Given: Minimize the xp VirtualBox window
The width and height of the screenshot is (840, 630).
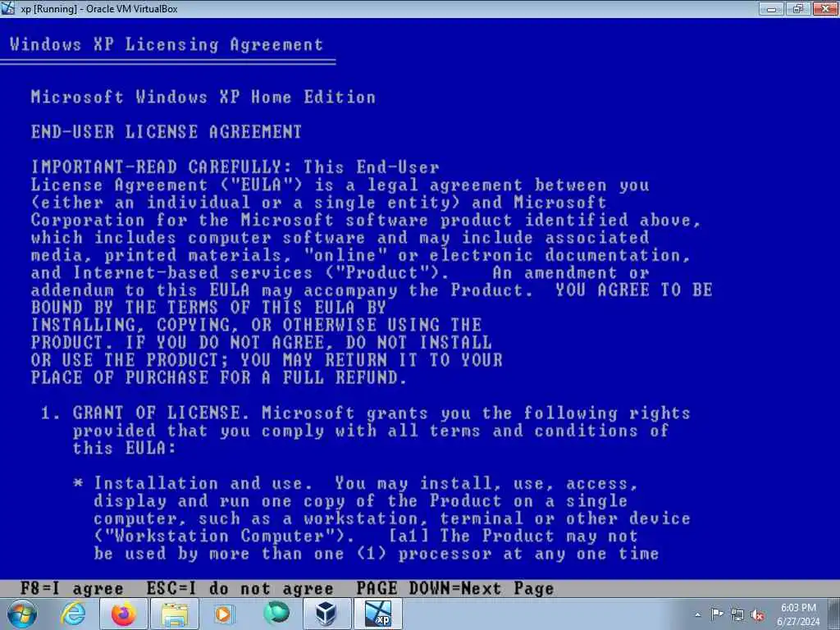Looking at the screenshot, I should 771,8.
